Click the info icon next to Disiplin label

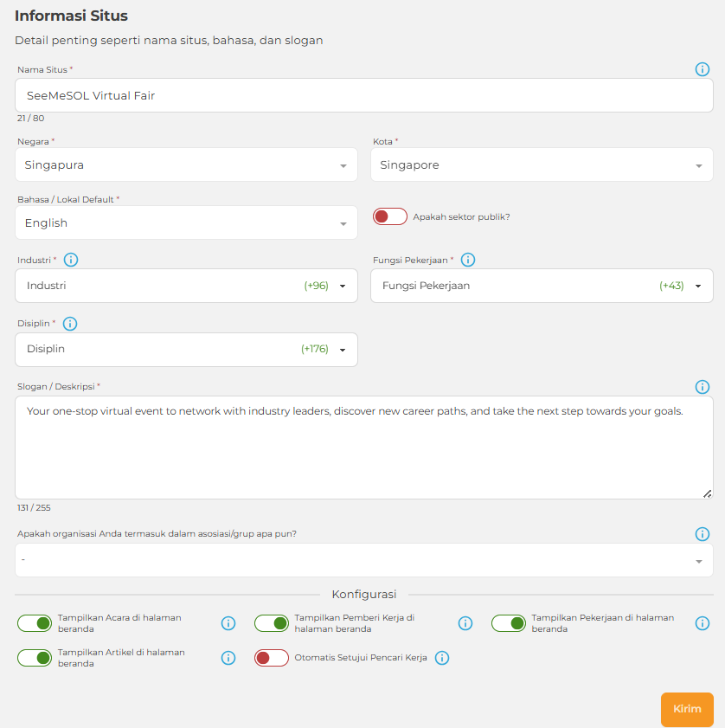click(70, 324)
